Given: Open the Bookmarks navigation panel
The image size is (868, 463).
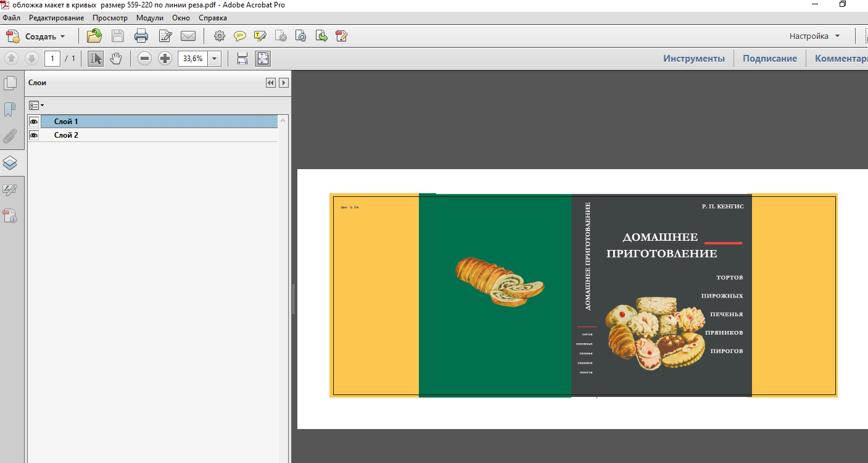Looking at the screenshot, I should click(x=10, y=110).
